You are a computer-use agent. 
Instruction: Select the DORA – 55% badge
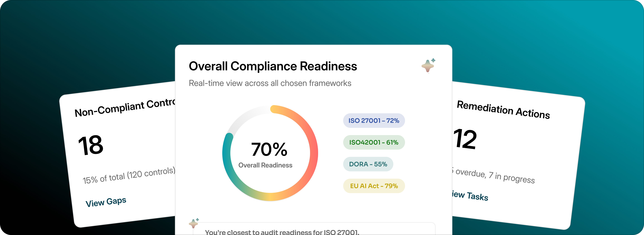tap(368, 164)
